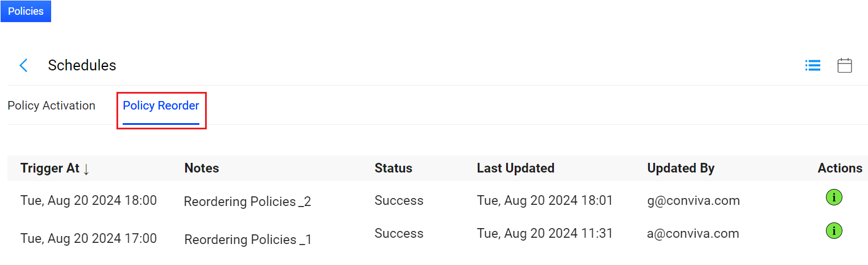Screen dimensions: 868x265
Task: Switch to list view icon
Action: click(x=813, y=66)
